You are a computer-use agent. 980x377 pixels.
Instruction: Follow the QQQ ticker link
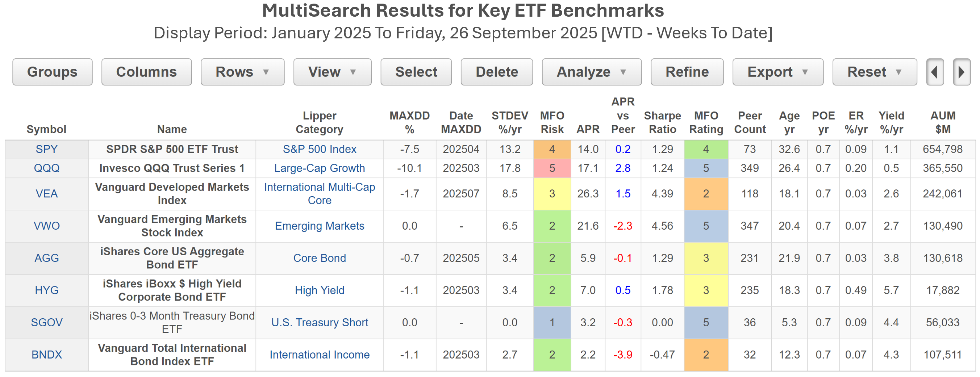(x=46, y=168)
